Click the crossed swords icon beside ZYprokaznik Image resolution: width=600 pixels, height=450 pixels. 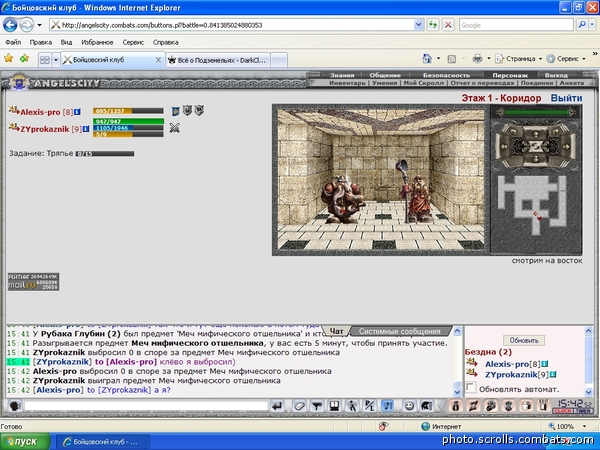point(174,128)
